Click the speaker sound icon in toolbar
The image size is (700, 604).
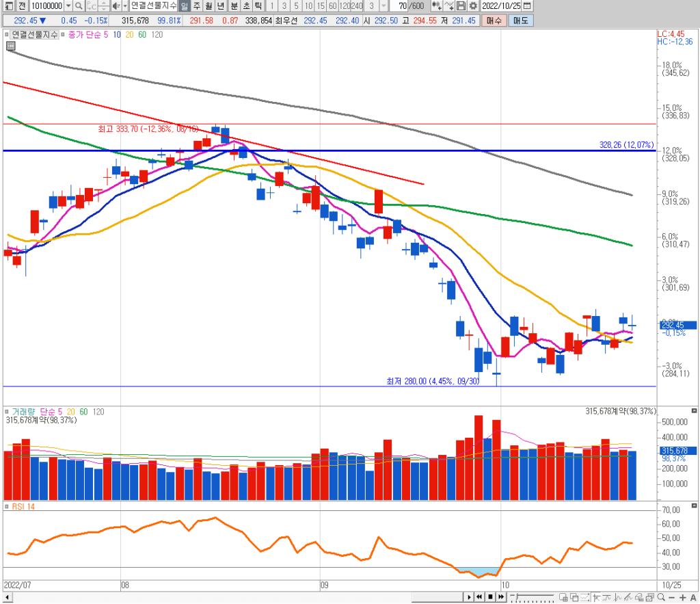click(x=116, y=6)
